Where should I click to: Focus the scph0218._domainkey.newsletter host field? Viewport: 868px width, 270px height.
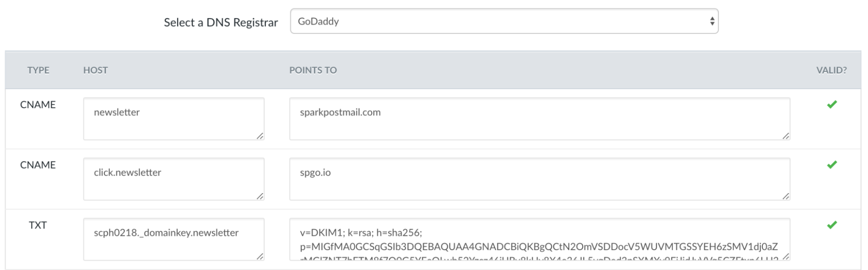click(x=174, y=239)
